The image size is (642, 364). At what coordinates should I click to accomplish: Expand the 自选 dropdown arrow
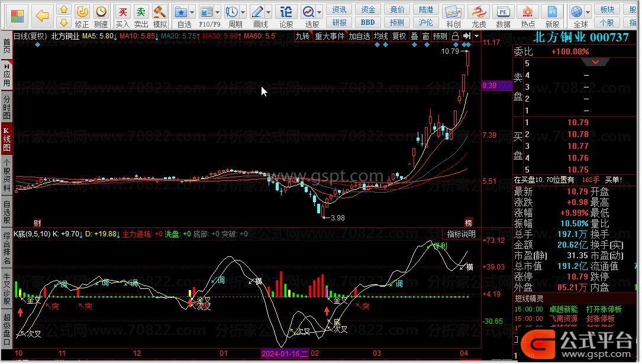point(192,12)
